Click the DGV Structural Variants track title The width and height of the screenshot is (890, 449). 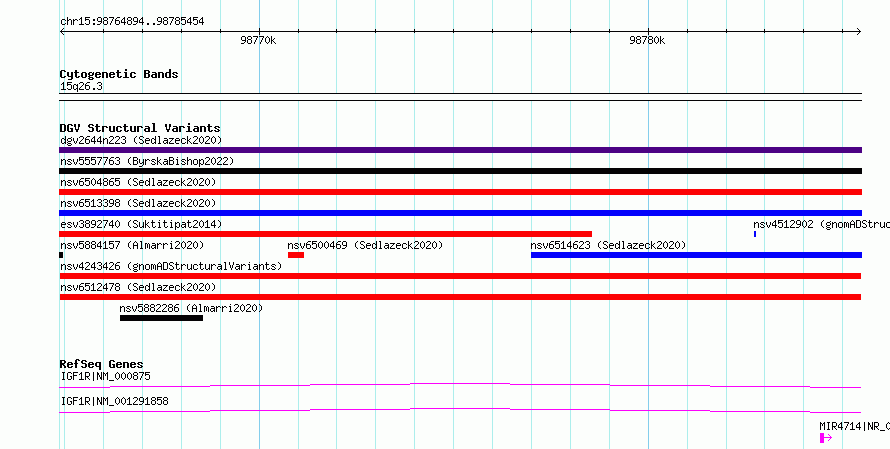140,128
